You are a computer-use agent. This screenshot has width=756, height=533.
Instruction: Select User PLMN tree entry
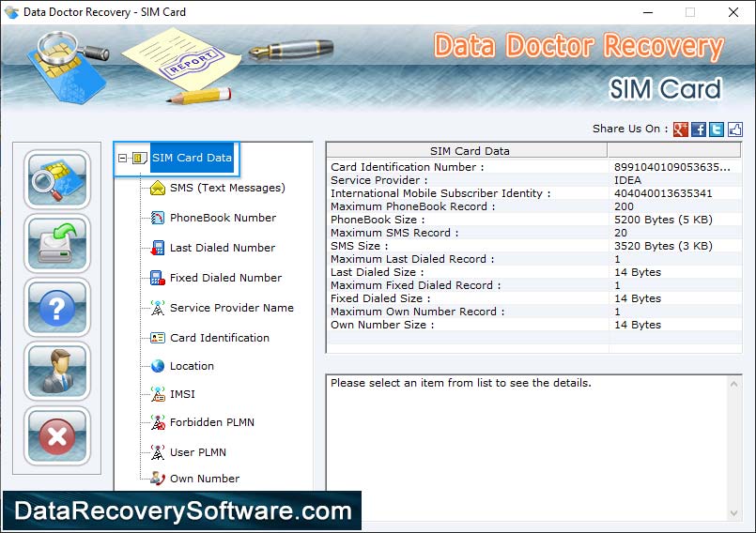coord(197,452)
